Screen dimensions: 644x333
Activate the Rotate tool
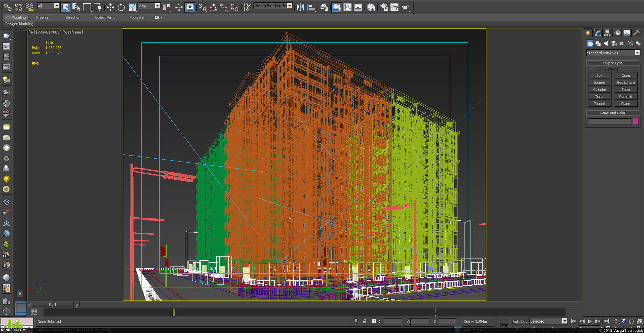coord(121,7)
